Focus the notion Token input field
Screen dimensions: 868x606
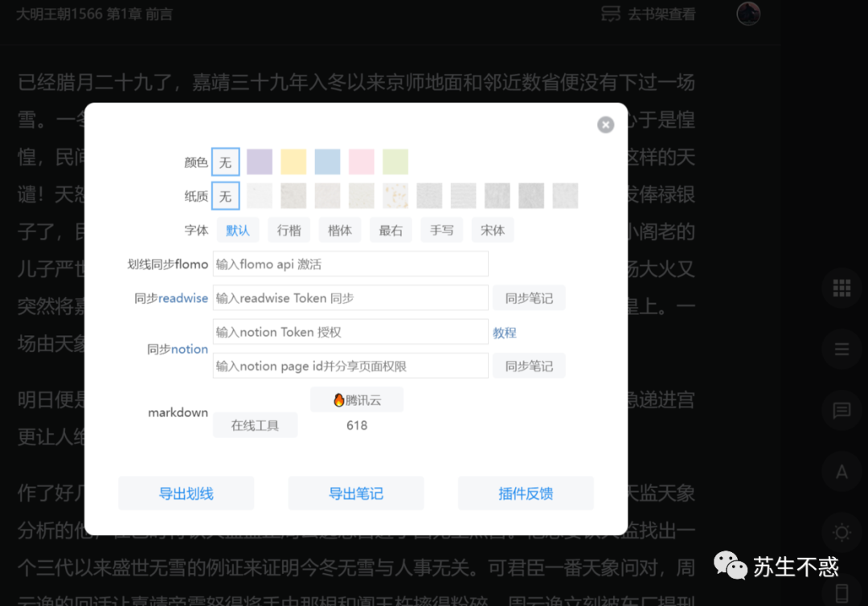coord(350,332)
